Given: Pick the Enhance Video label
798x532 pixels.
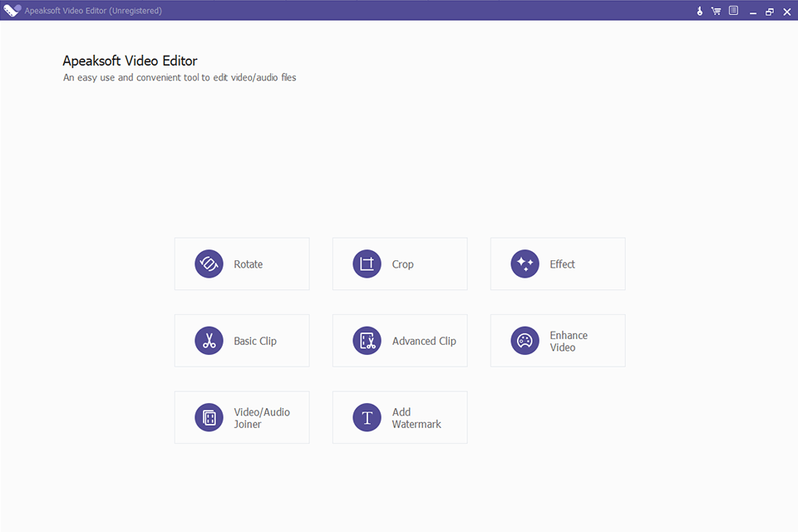Looking at the screenshot, I should tap(569, 341).
